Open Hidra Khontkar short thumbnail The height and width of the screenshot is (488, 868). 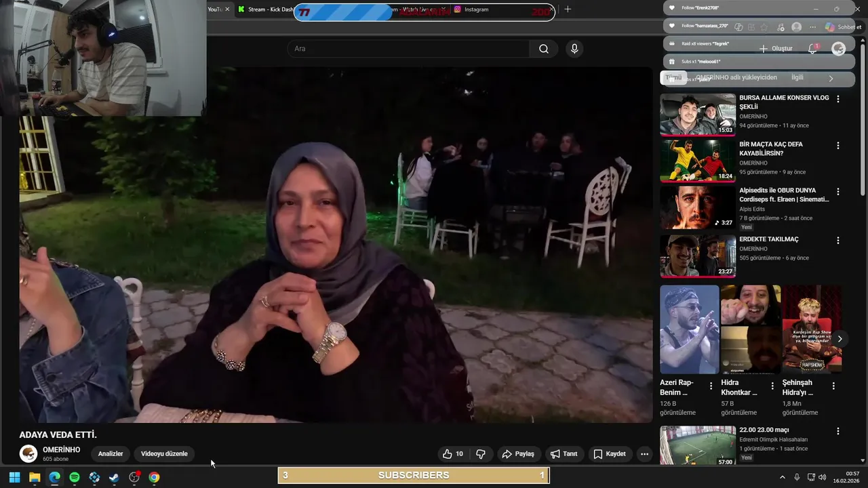751,329
